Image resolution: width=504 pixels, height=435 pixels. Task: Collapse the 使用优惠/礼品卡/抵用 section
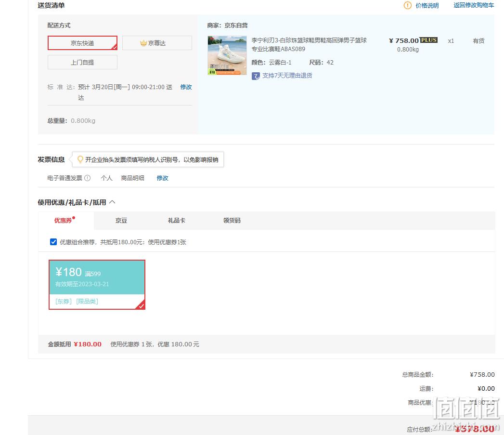(x=112, y=202)
